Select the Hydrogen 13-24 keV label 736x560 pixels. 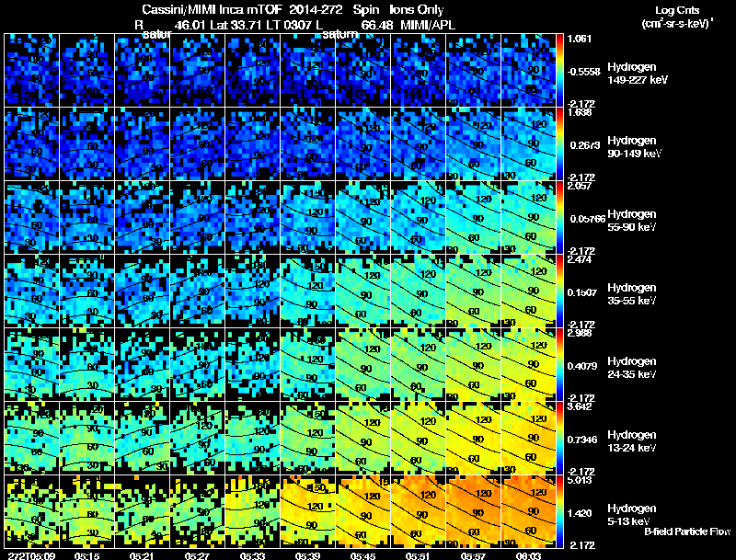tap(632, 441)
